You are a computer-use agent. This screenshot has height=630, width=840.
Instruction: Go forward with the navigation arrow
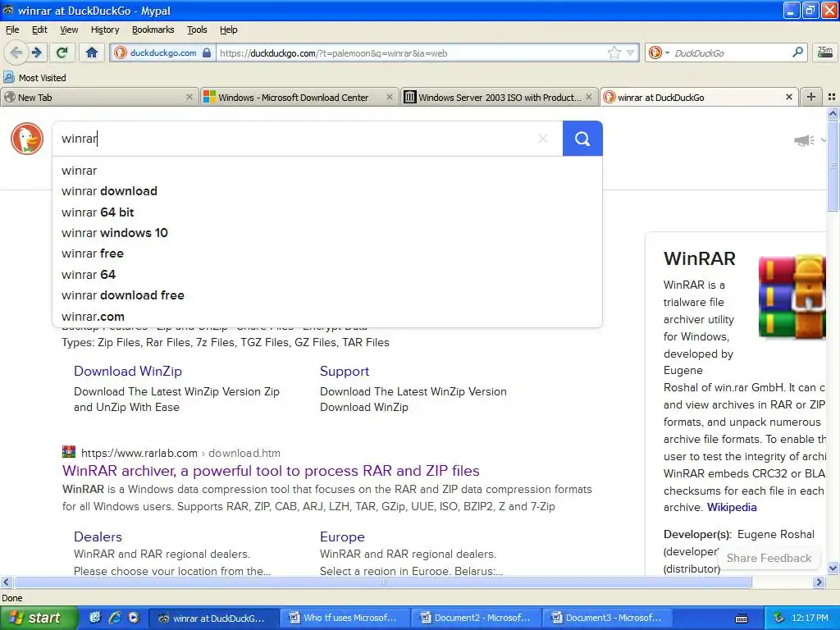click(37, 52)
